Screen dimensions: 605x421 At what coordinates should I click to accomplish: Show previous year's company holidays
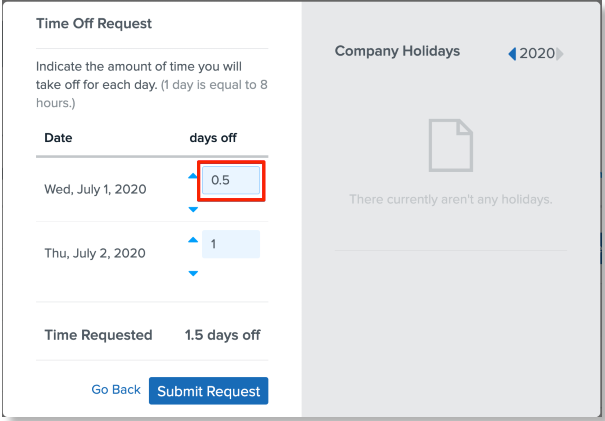tap(512, 53)
